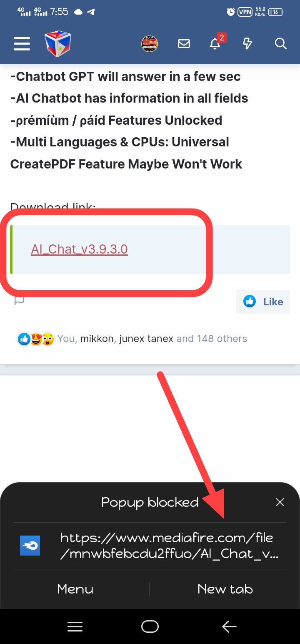Open the search magnifier icon

click(281, 43)
